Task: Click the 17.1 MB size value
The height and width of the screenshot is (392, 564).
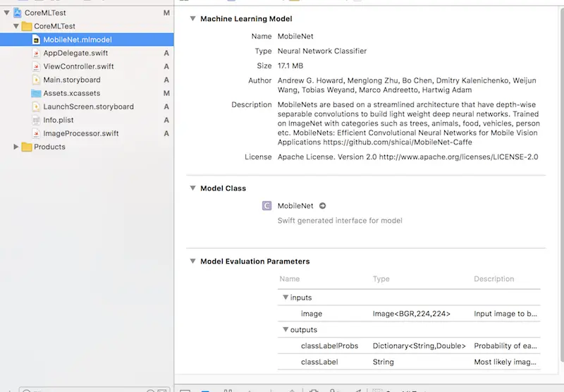Action: [290, 66]
